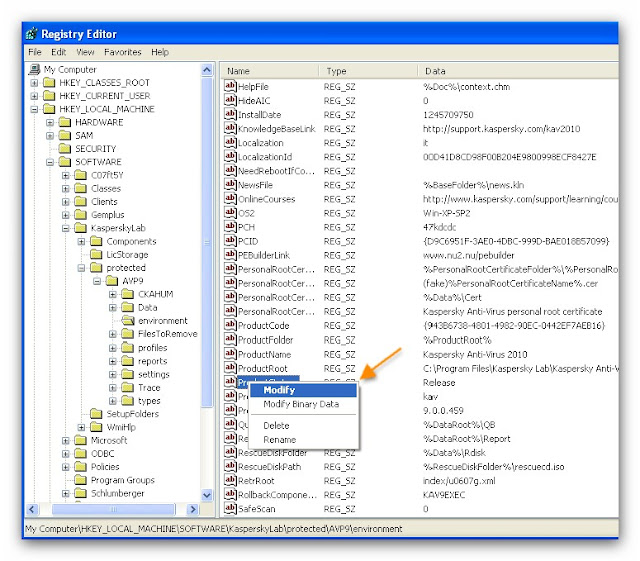Click the string value icon beside PEBuilderLink
Viewport: 640px width, 561px height.
coord(230,255)
